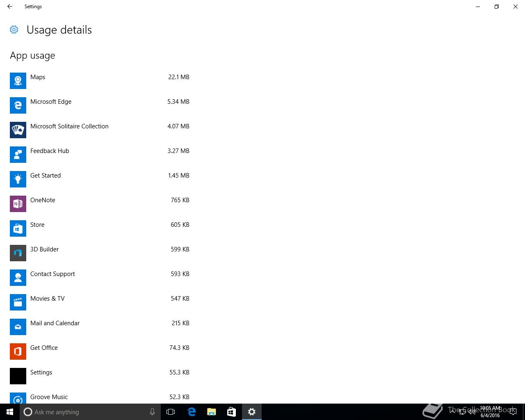Open the Windows Start menu
Viewport: 525px width, 420px height.
[10, 412]
